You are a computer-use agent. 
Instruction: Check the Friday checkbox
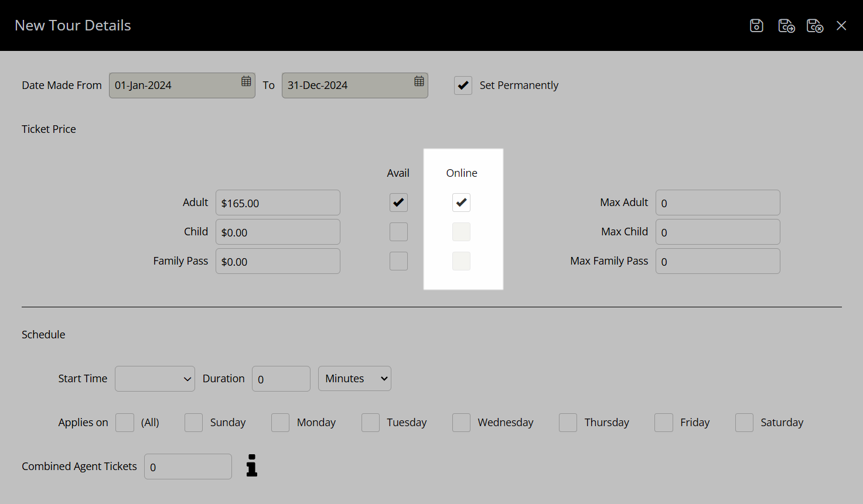(x=663, y=423)
